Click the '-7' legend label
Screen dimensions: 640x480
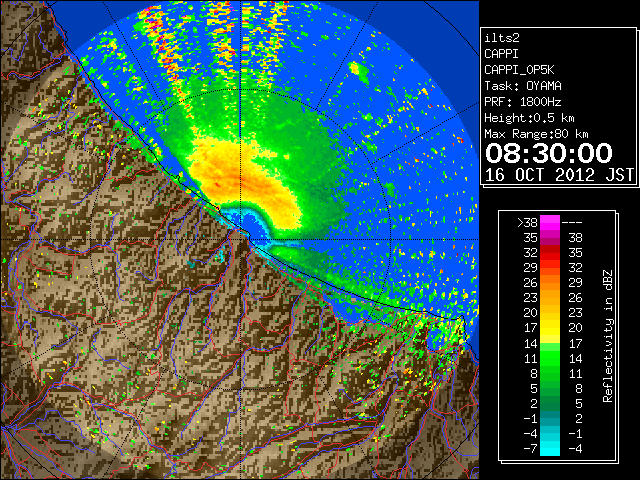[x=530, y=449]
